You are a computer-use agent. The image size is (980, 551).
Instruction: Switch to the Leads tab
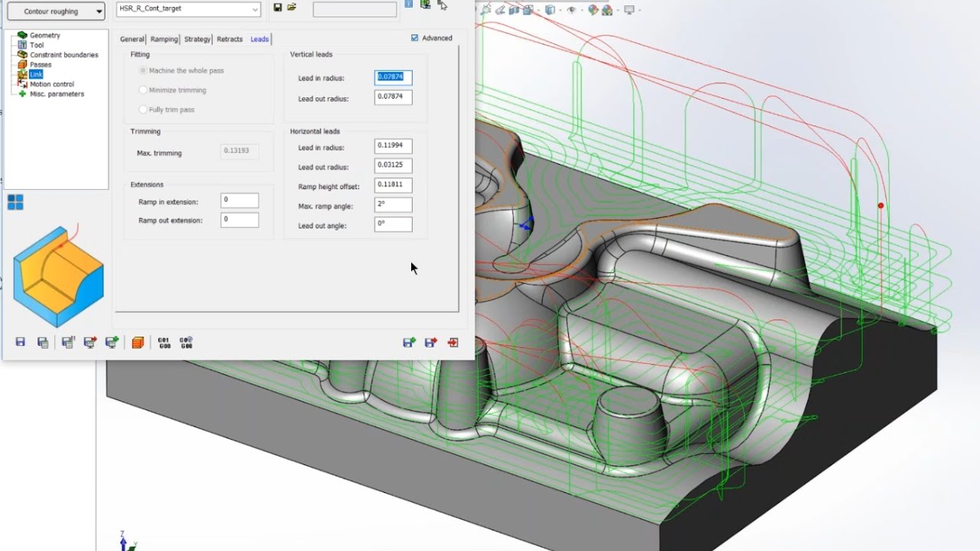point(260,39)
